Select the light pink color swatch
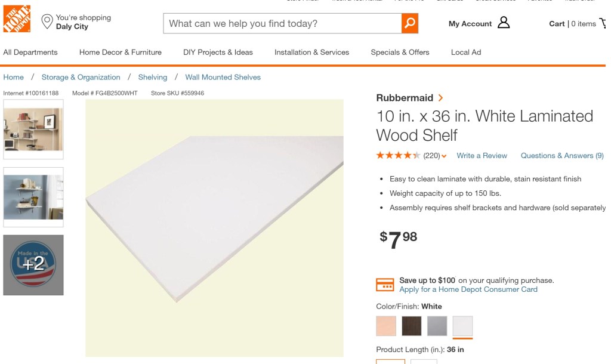 (x=386, y=326)
